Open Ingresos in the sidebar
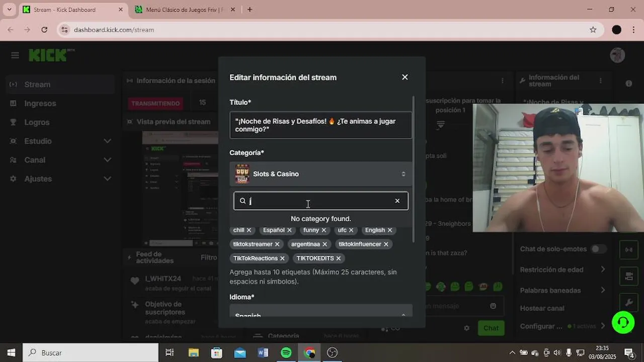Viewport: 644px width, 362px height. [x=61, y=104]
